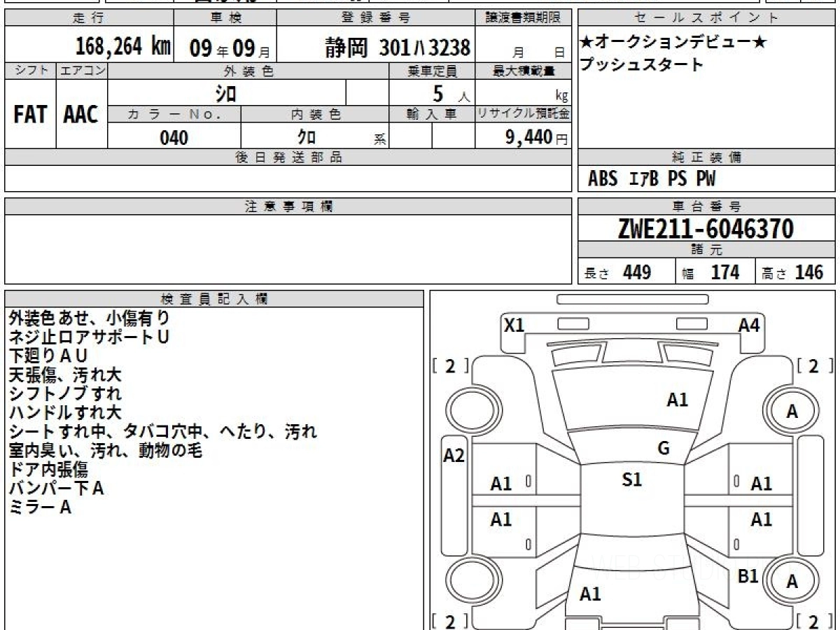Select note starting シートすれ中
The width and height of the screenshot is (840, 630).
163,432
